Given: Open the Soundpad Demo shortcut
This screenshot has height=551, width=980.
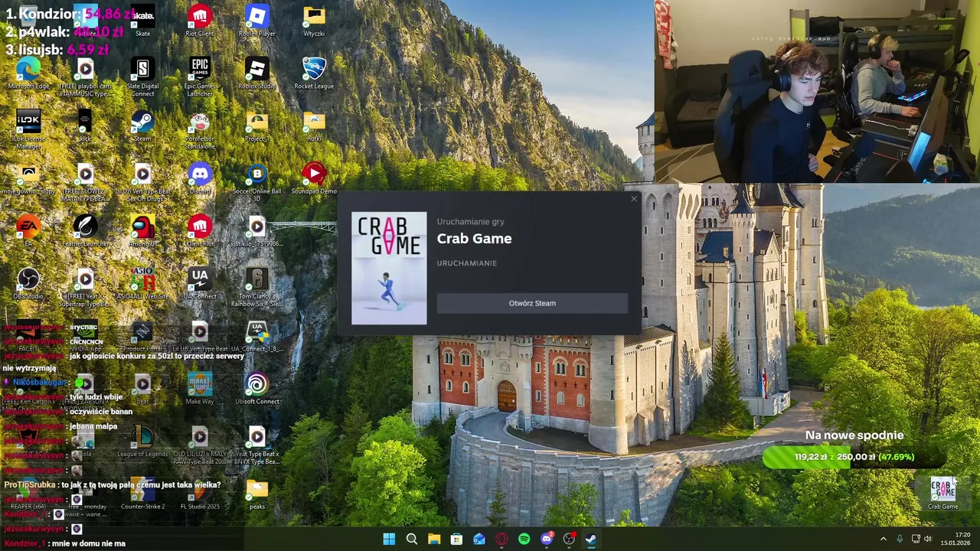Looking at the screenshot, I should pos(314,180).
